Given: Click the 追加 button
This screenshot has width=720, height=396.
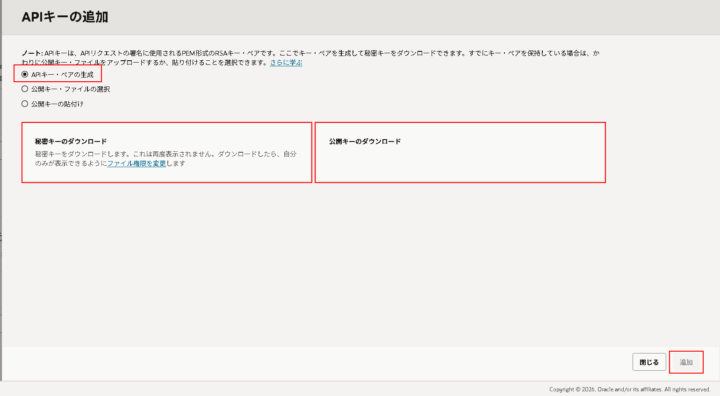Looking at the screenshot, I should 686,362.
